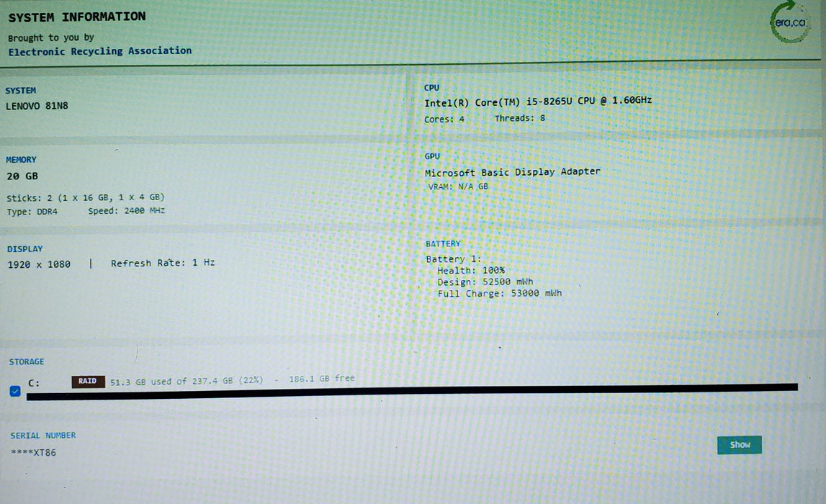Select the masked serial ****XT86
The height and width of the screenshot is (504, 826).
click(x=34, y=452)
